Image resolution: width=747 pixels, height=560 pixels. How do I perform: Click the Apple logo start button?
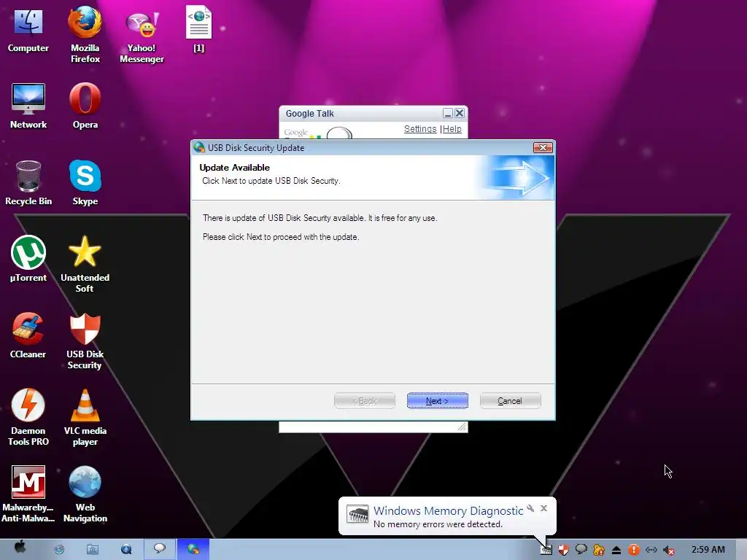tap(20, 548)
